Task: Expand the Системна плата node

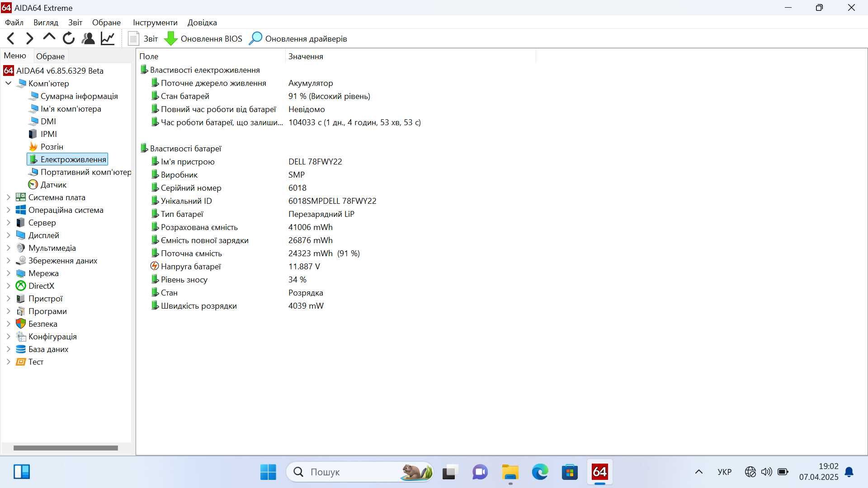Action: click(8, 197)
